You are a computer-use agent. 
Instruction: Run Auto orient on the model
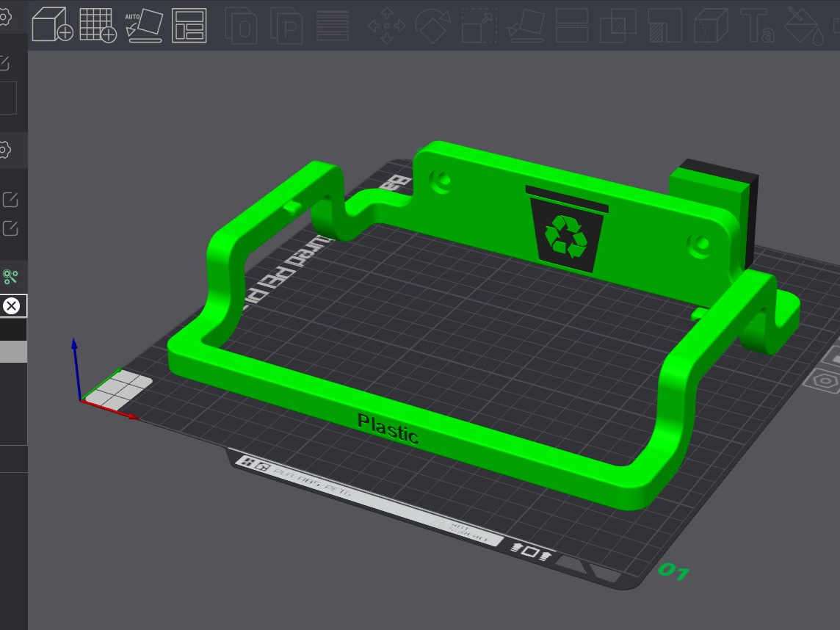(x=144, y=25)
